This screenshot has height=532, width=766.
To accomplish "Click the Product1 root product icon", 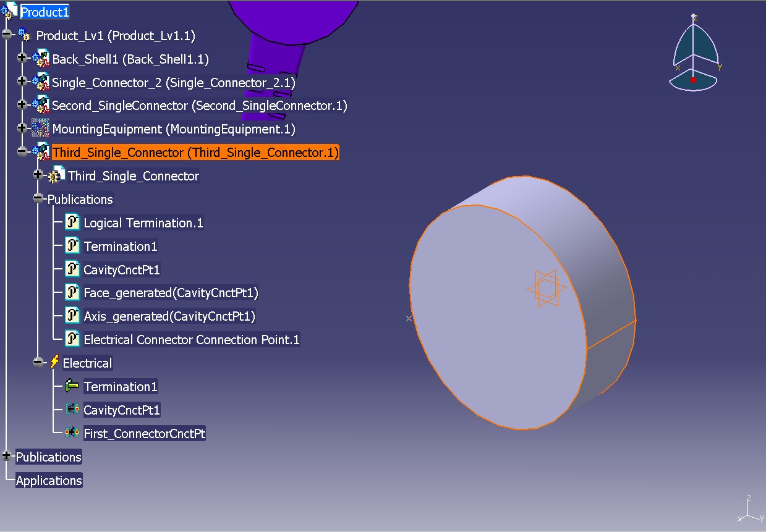I will point(10,12).
